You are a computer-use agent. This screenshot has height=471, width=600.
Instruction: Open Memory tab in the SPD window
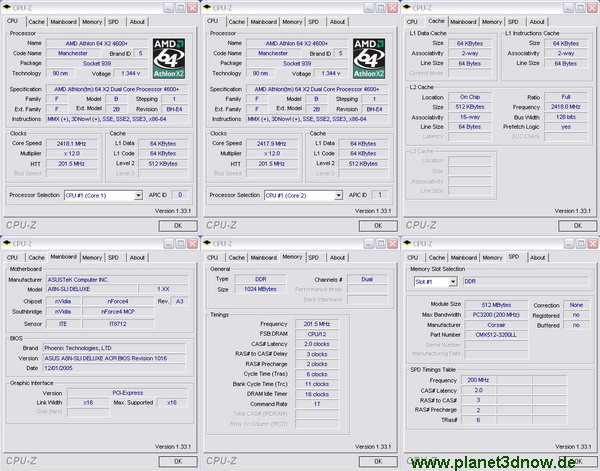coord(492,258)
